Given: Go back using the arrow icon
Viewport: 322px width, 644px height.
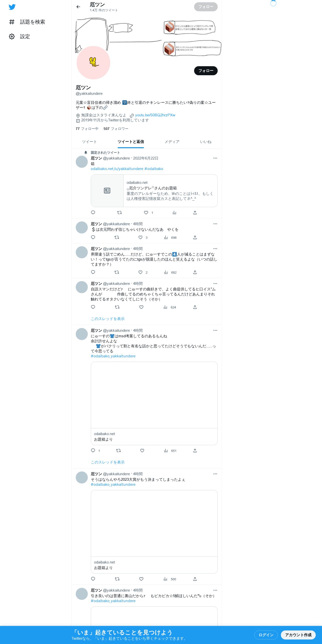Looking at the screenshot, I should (x=78, y=7).
